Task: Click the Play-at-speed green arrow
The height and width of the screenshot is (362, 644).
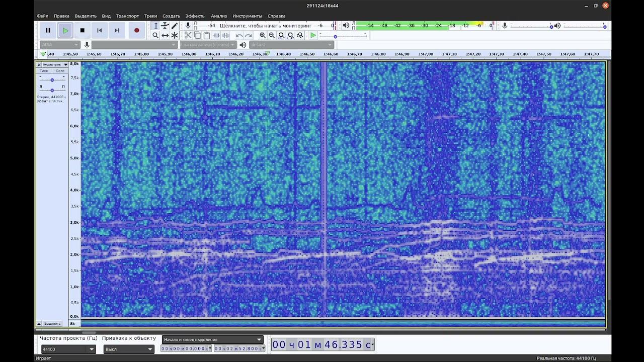Action: coord(313,35)
